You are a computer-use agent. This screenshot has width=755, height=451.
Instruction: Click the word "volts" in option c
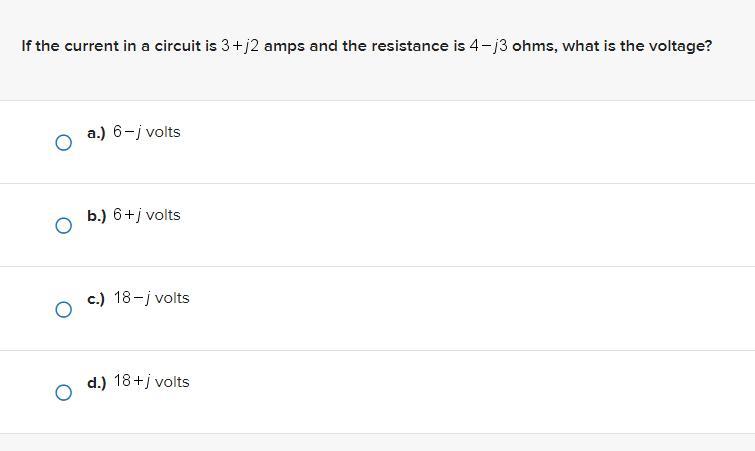172,298
